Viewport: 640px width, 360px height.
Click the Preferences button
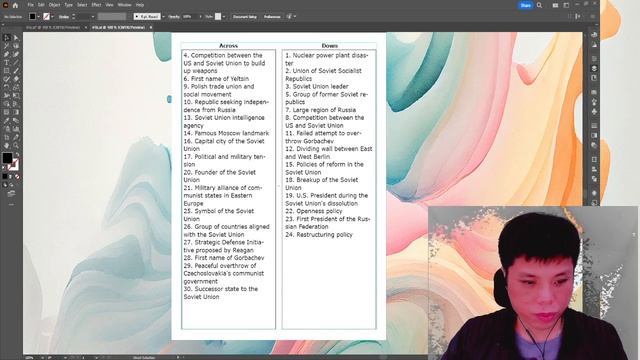coord(272,17)
